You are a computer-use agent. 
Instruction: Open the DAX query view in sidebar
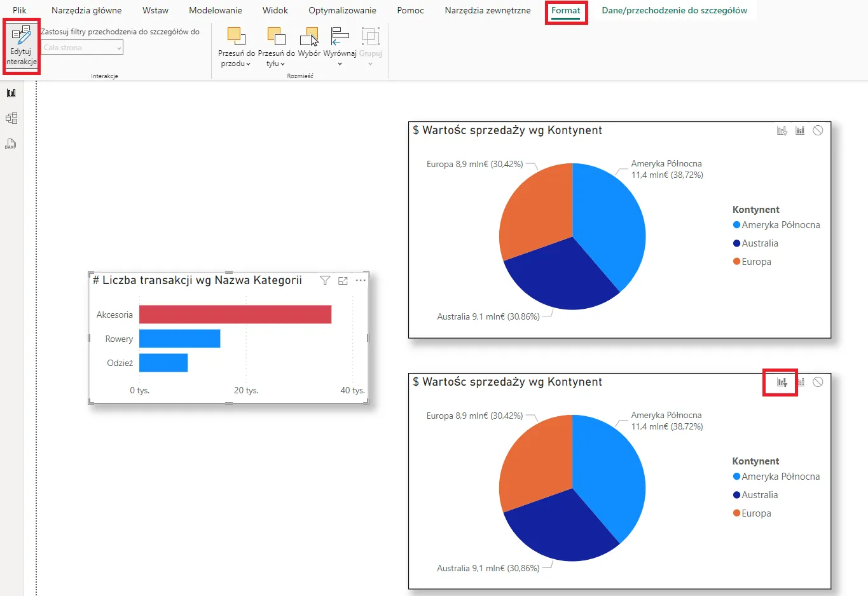pyautogui.click(x=11, y=144)
